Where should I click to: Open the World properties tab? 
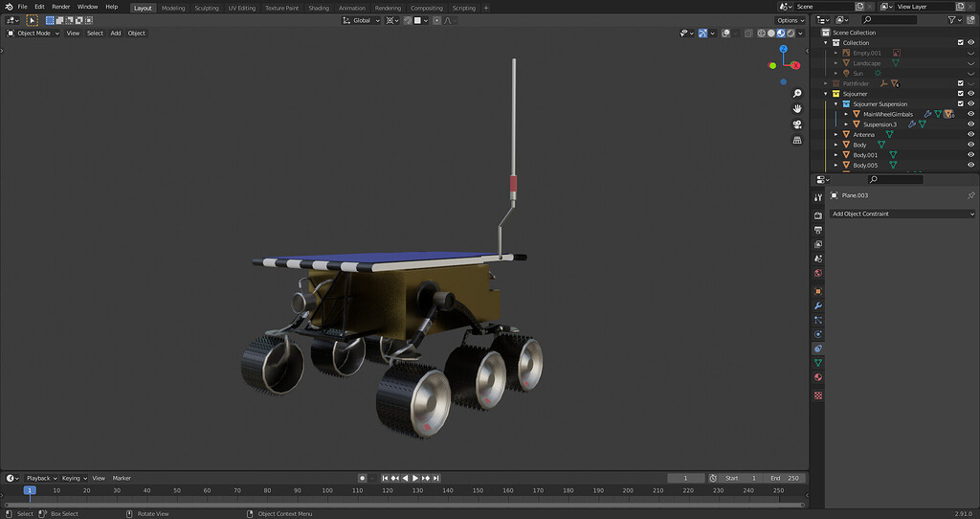[x=818, y=273]
